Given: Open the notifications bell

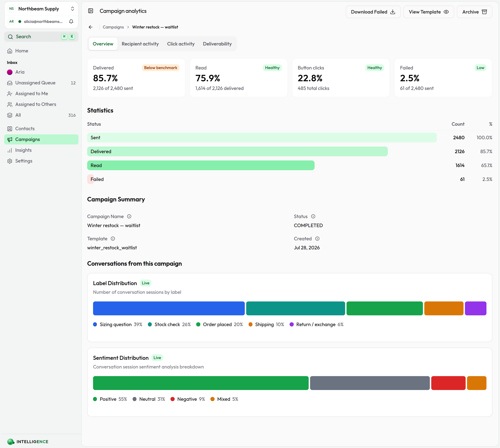Looking at the screenshot, I should 71,22.
